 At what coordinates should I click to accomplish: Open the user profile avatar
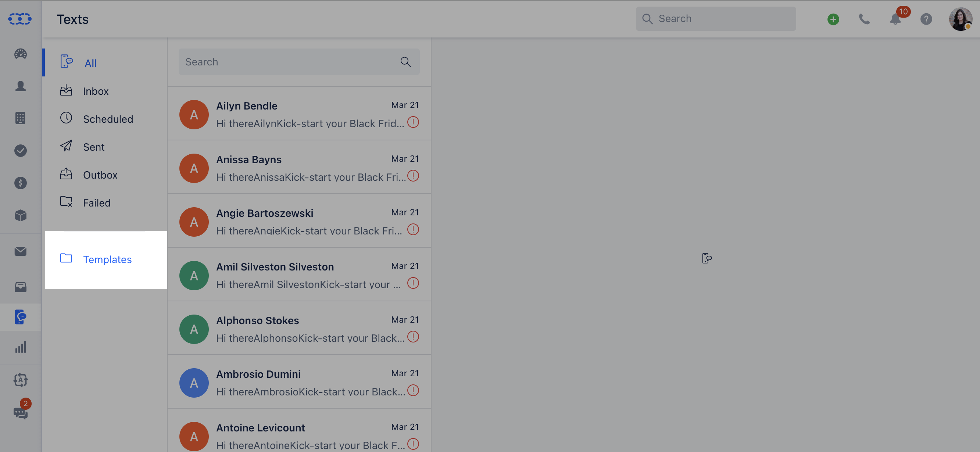961,19
